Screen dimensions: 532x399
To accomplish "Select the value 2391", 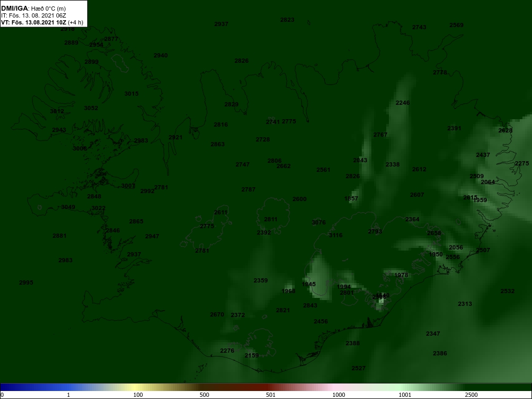I will coord(454,128).
